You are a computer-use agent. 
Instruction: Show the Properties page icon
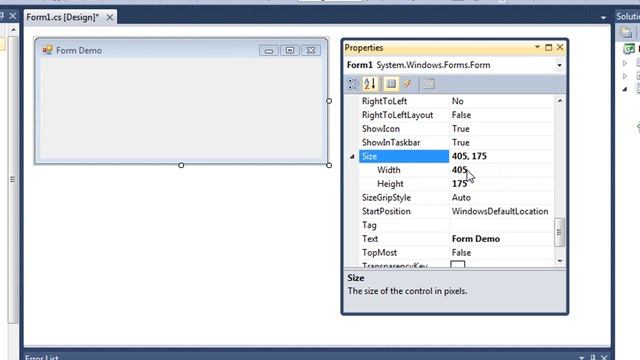tap(391, 84)
